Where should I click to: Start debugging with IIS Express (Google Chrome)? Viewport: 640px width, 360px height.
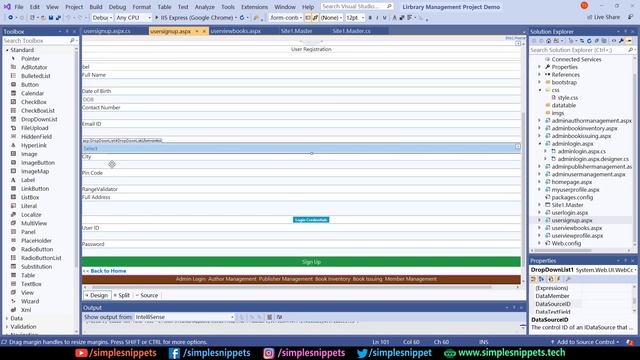click(x=194, y=18)
